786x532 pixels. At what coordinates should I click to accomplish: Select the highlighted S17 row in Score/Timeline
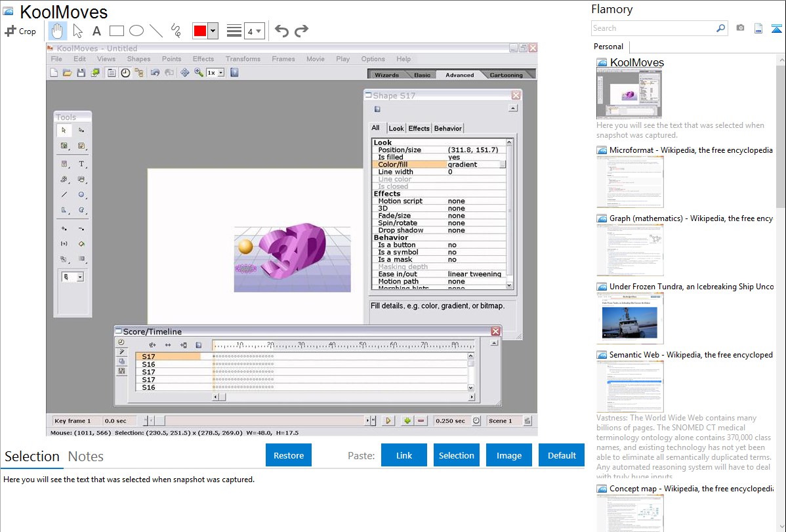tap(168, 356)
